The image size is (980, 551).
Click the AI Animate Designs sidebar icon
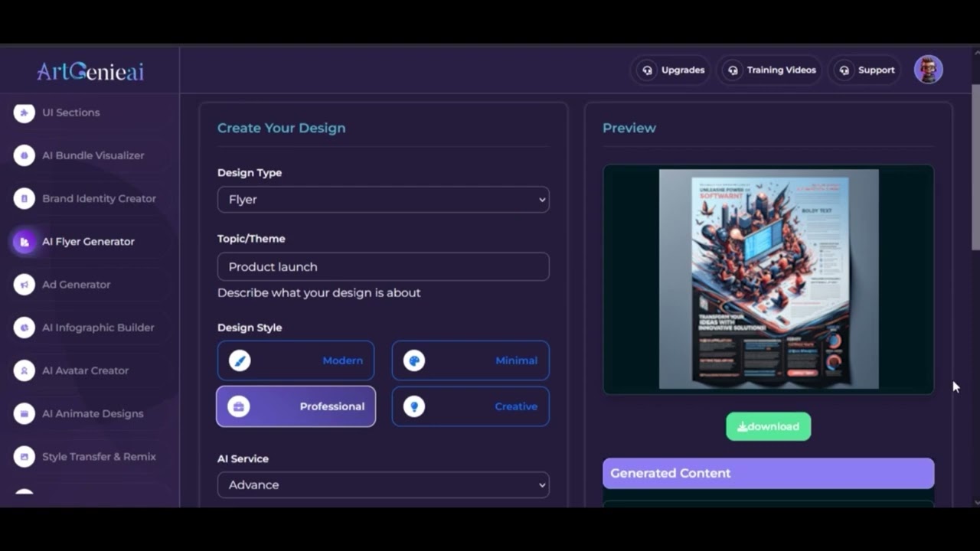(x=24, y=413)
